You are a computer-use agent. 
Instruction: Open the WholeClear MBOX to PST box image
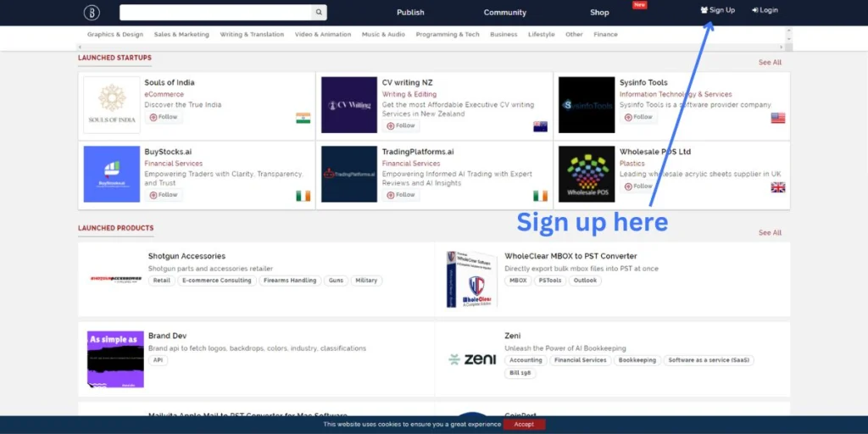click(471, 280)
